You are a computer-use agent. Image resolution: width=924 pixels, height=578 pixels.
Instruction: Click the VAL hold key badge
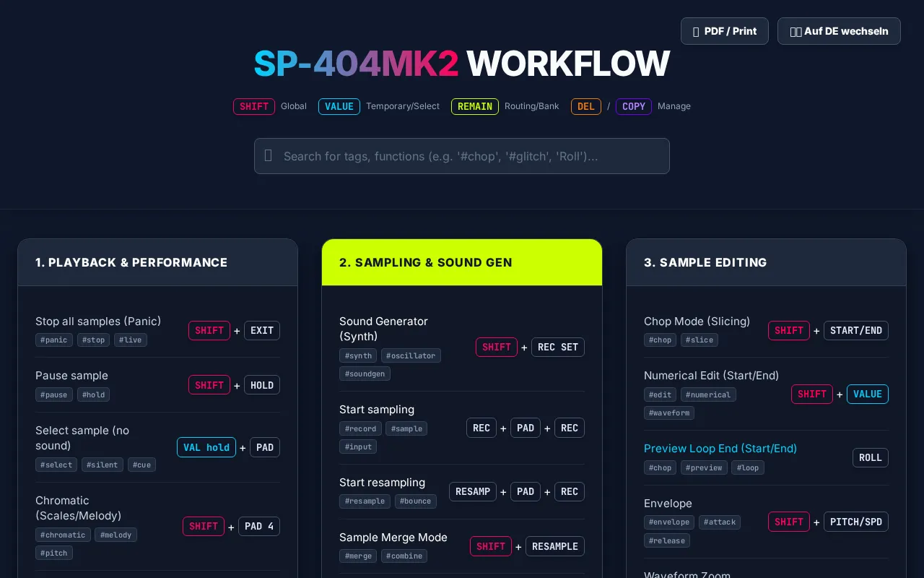pyautogui.click(x=206, y=447)
